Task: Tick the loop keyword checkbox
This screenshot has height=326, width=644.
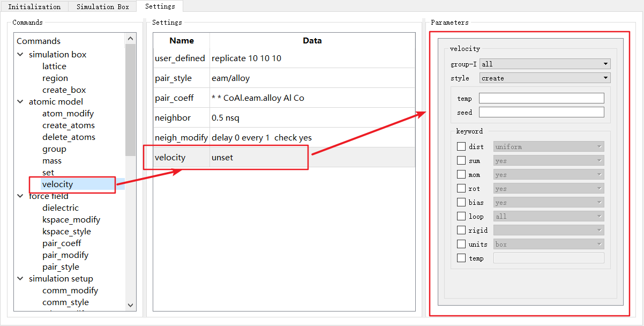Action: click(461, 216)
